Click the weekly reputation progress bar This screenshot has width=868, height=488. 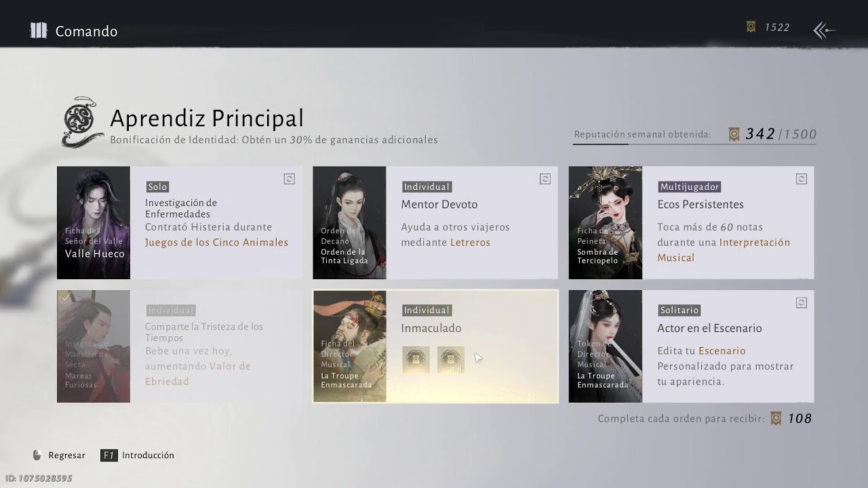coord(694,144)
